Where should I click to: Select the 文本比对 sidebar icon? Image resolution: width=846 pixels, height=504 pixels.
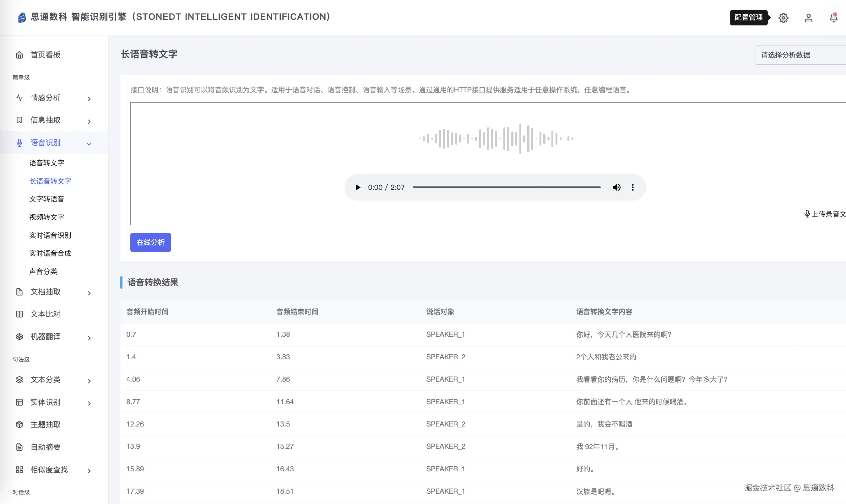click(x=19, y=314)
